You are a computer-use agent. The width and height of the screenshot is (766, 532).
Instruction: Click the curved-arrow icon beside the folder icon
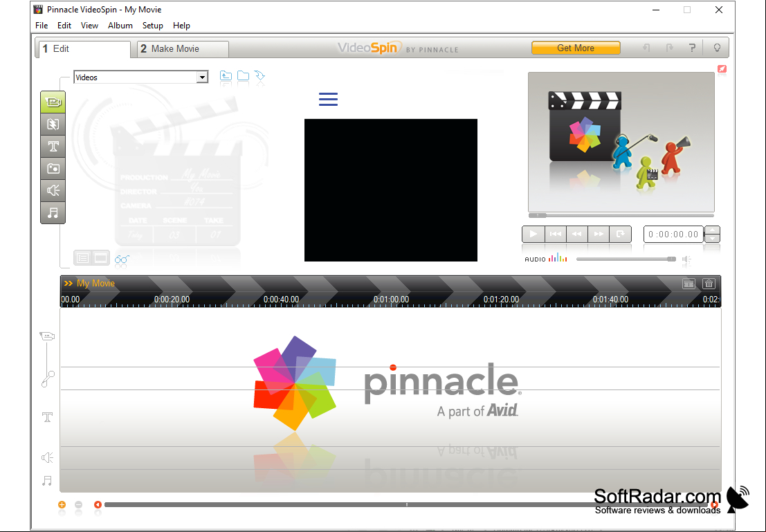click(259, 75)
